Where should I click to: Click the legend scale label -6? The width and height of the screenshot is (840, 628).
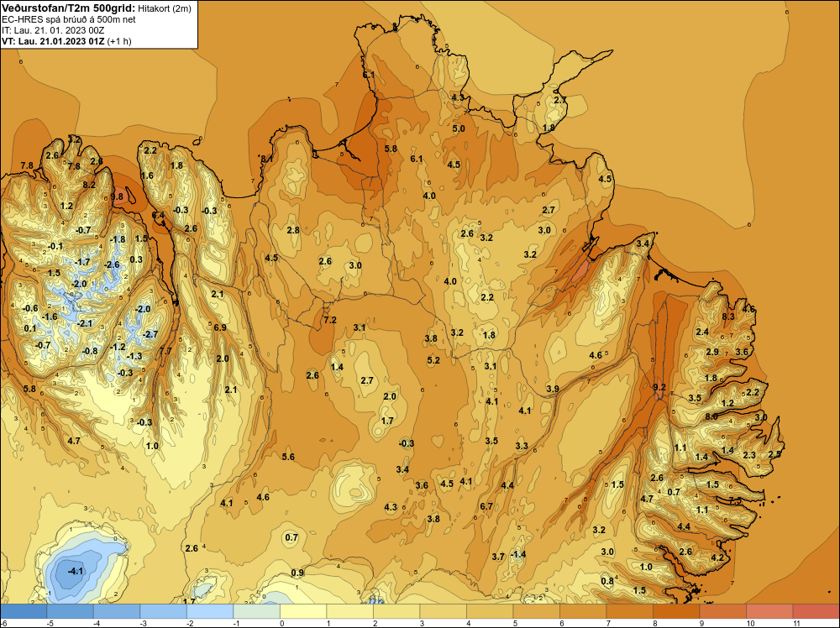4,623
